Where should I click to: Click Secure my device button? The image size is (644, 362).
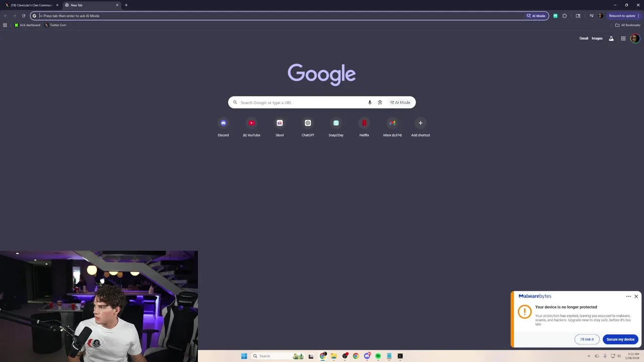click(620, 339)
